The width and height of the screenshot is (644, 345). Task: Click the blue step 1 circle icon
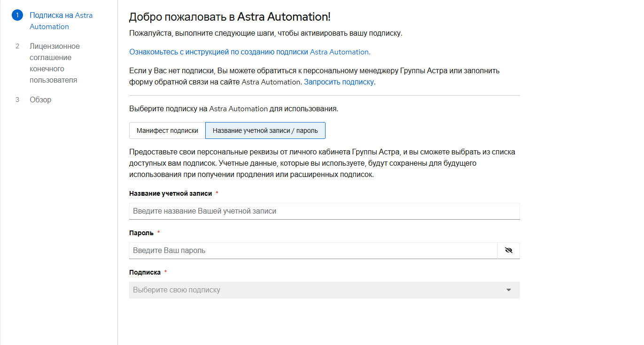17,15
